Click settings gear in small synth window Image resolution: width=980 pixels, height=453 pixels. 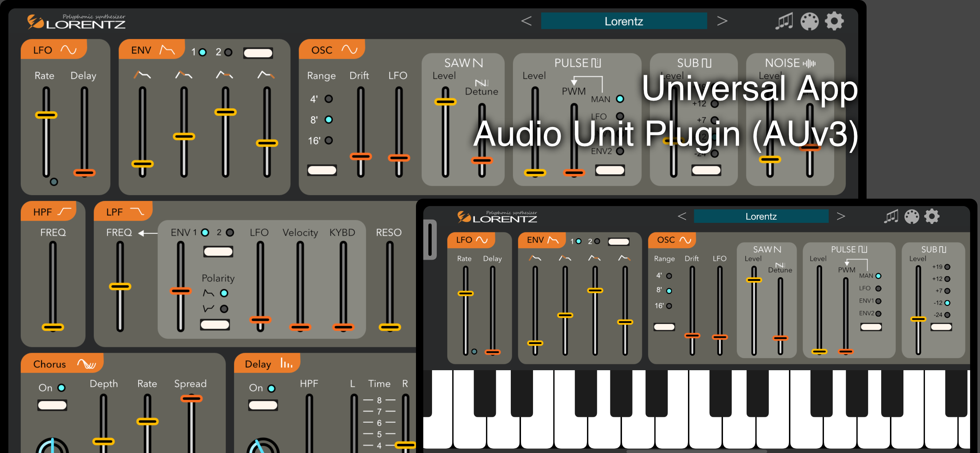(932, 216)
